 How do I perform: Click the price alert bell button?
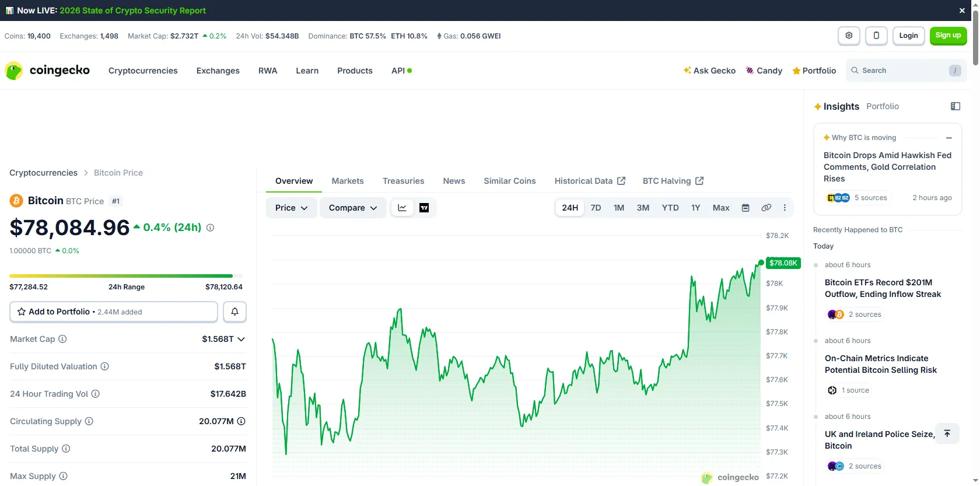pos(235,312)
